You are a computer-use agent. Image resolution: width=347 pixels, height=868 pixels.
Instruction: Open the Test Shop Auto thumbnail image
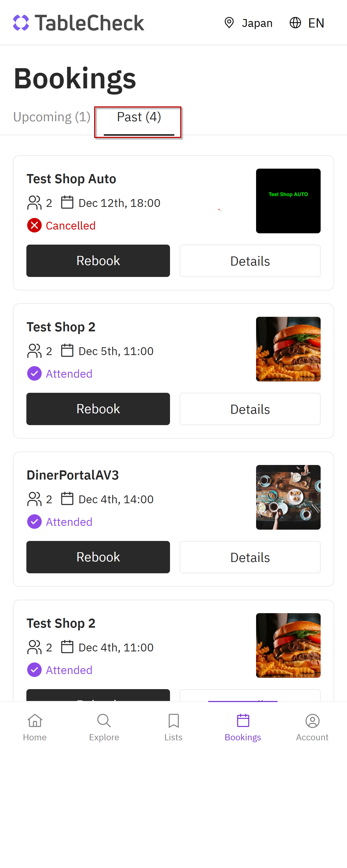point(288,201)
